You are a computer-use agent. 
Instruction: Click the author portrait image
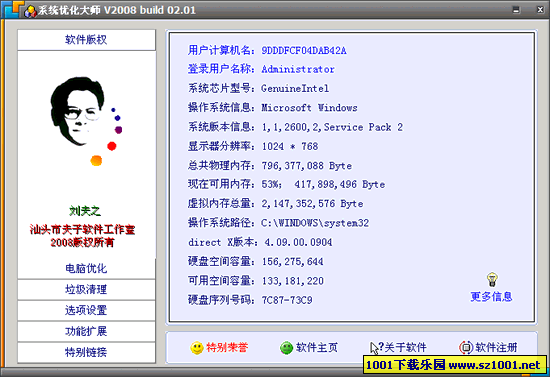[86, 121]
